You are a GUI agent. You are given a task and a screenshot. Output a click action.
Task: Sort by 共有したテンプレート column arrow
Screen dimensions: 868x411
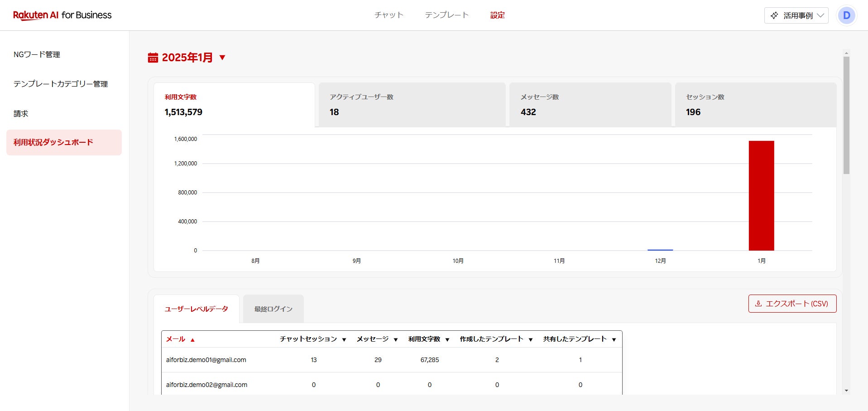click(614, 340)
